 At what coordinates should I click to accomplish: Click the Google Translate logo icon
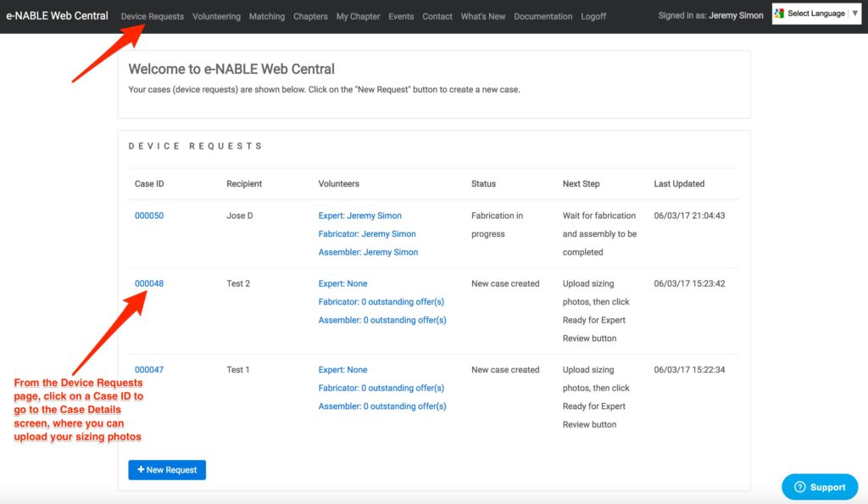click(780, 14)
